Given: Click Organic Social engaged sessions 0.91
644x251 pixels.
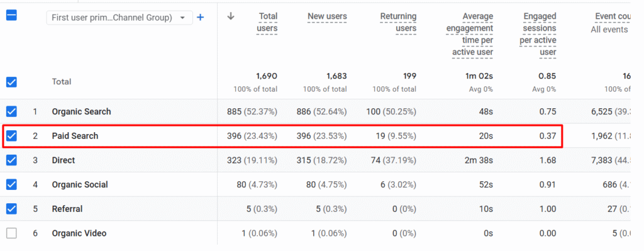Looking at the screenshot, I should click(x=548, y=185).
